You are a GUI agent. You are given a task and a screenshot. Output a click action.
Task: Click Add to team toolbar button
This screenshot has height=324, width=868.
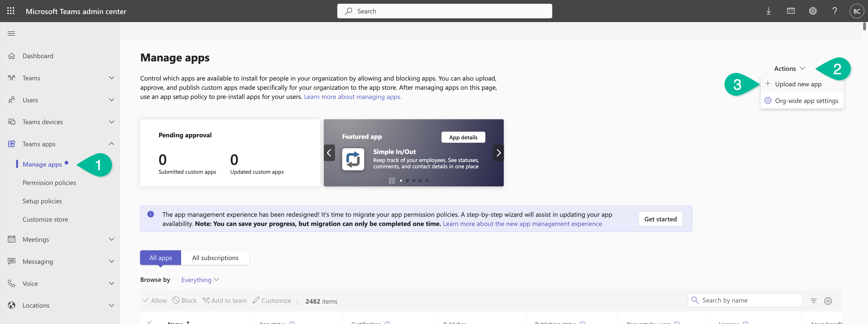pyautogui.click(x=224, y=300)
